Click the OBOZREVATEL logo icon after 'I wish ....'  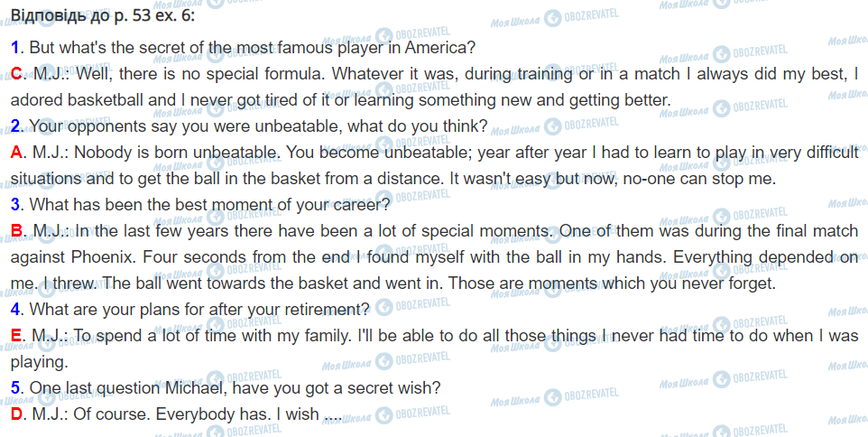384,414
